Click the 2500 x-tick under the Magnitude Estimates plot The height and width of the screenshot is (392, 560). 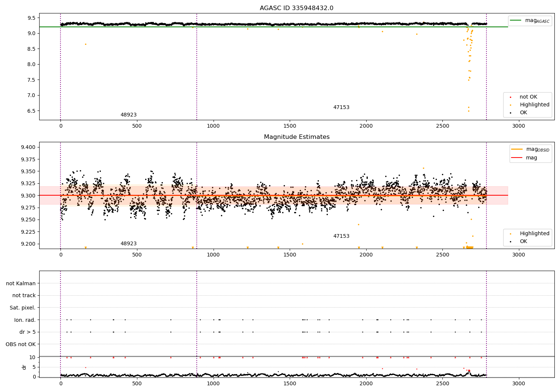pos(442,255)
